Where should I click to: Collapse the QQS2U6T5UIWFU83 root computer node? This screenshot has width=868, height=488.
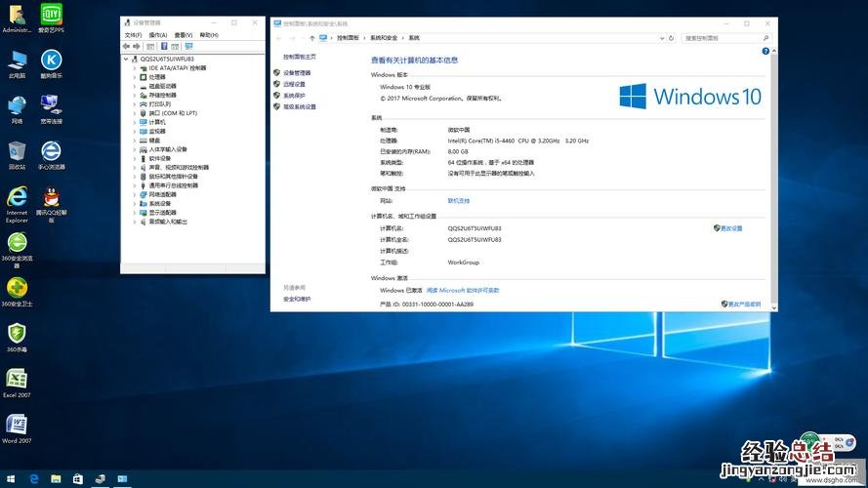point(128,59)
